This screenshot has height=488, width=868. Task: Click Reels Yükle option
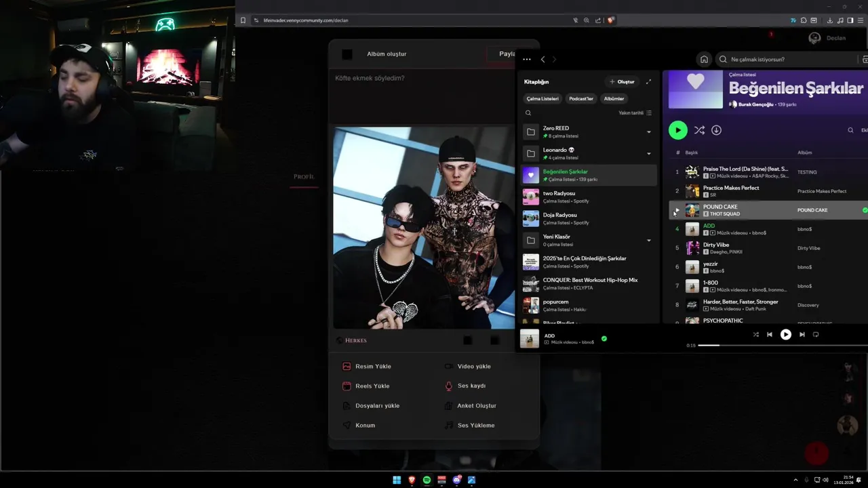click(x=366, y=386)
